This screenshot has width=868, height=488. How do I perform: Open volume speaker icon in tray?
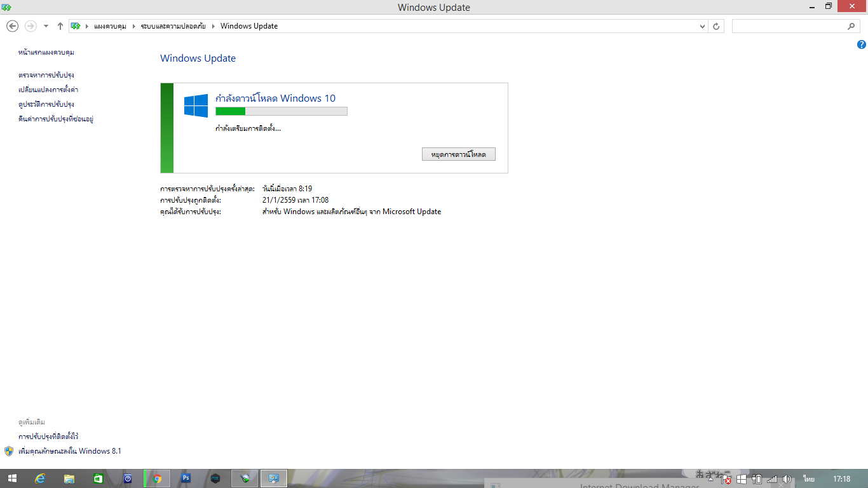787,479
